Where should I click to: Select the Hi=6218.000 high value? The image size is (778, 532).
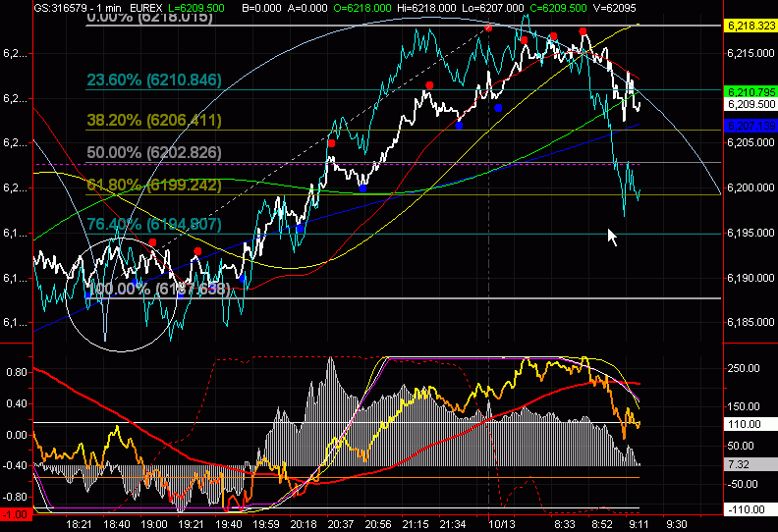click(425, 8)
